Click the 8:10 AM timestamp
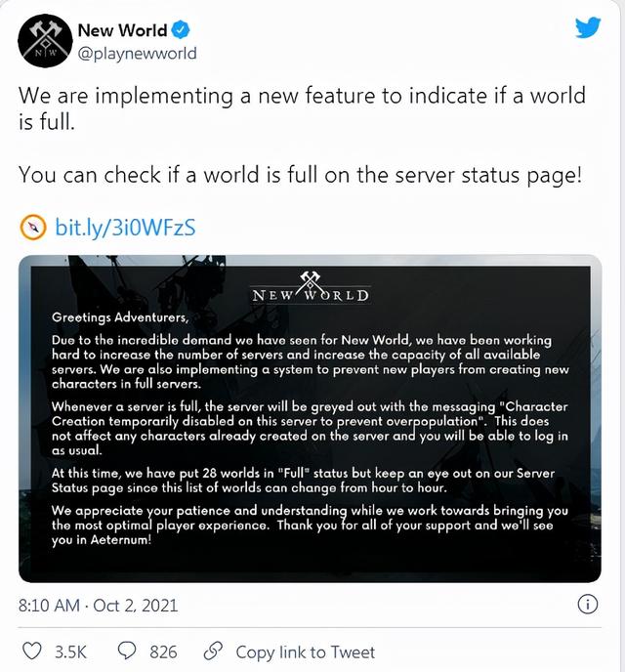This screenshot has height=672, width=625. pyautogui.click(x=49, y=606)
